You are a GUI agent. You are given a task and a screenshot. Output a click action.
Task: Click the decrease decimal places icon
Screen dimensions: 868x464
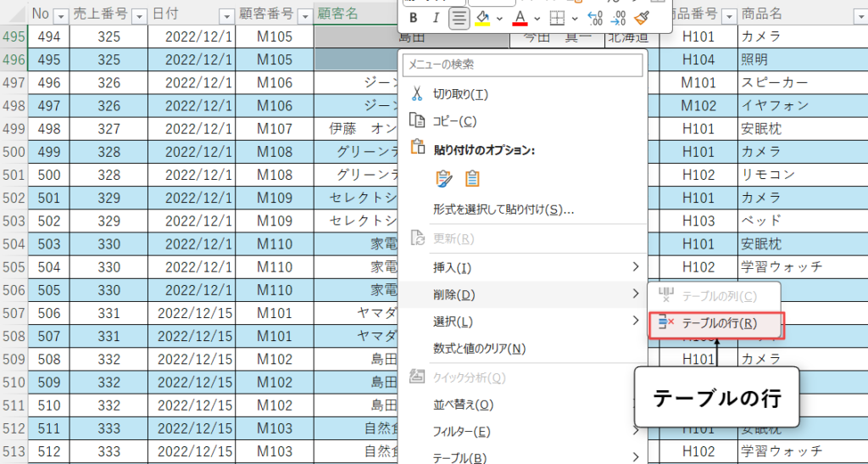[x=618, y=18]
